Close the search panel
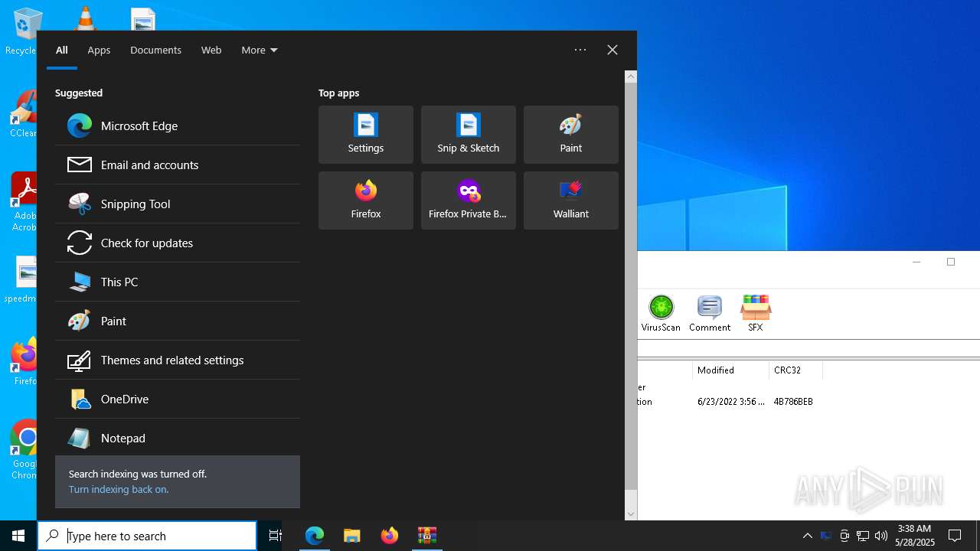 point(612,50)
